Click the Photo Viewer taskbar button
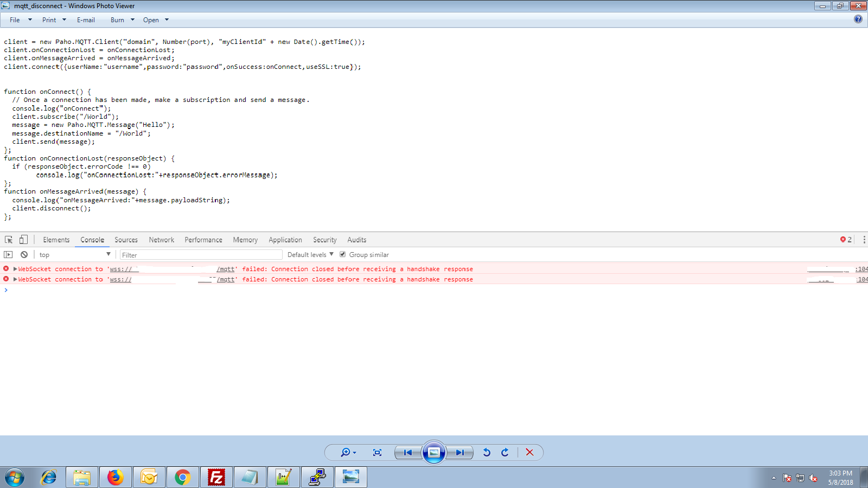 tap(351, 477)
